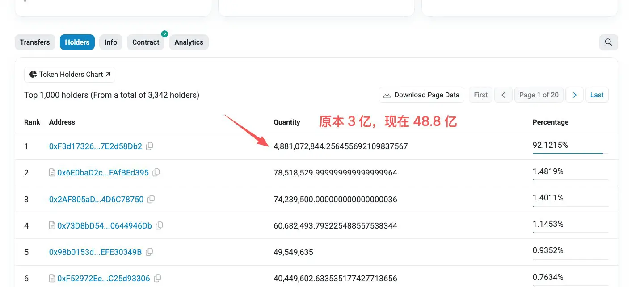Copy address 0x98b0153d...EFE30349B icon
This screenshot has width=644, height=287.
pos(149,252)
